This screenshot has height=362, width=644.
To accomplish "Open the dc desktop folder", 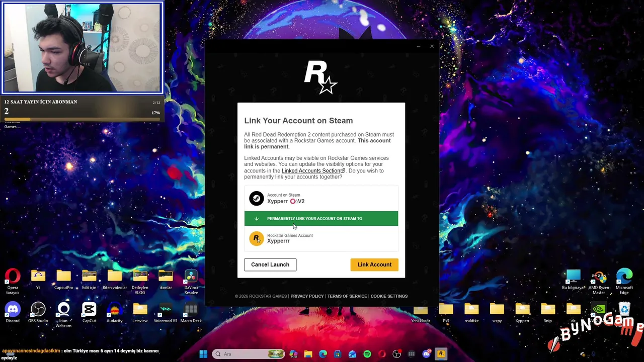I will click(x=573, y=313).
